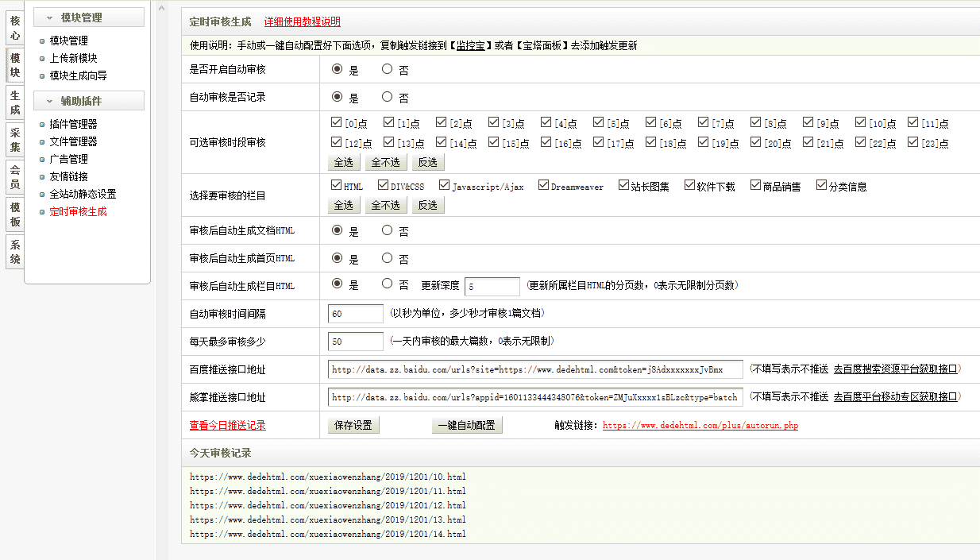This screenshot has height=560, width=980.
Task: Open 上传新模块 in the sidebar
Action: 73,58
